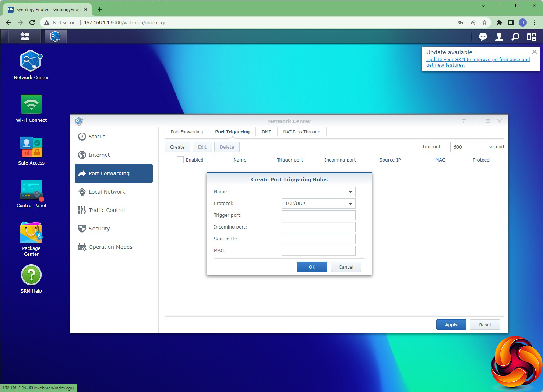Click the Not secure site info indicator
This screenshot has height=392, width=543.
pyautogui.click(x=61, y=22)
